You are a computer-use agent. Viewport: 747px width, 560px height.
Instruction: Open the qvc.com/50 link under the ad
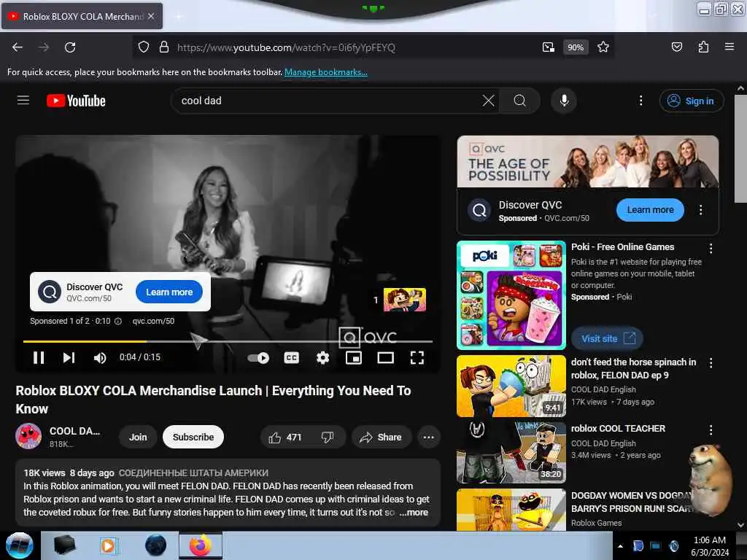153,321
